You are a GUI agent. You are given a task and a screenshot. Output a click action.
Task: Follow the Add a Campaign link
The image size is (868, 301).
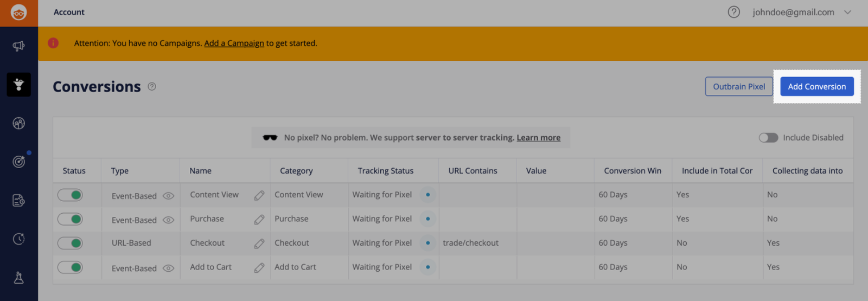[234, 43]
